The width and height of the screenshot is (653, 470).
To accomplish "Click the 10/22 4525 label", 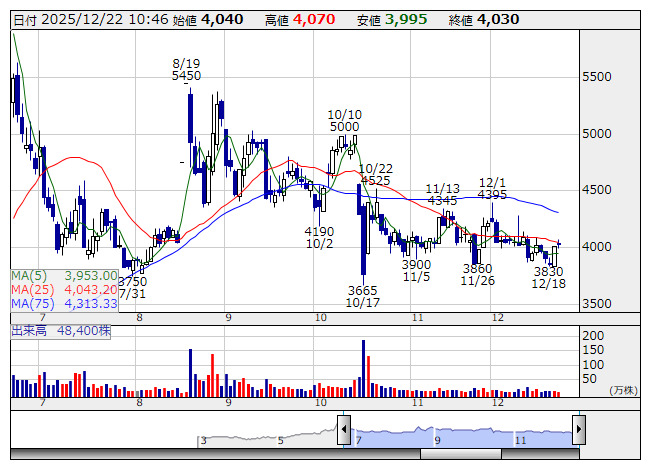I will (376, 174).
